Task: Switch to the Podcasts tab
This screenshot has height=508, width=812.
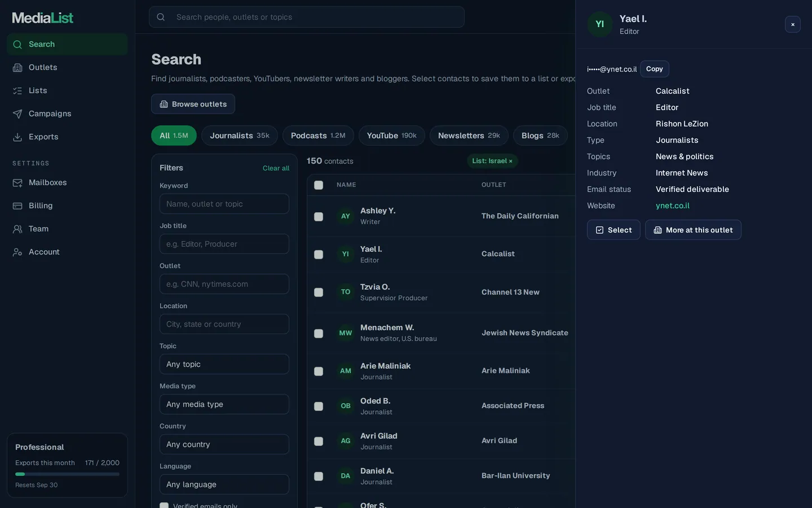Action: point(318,135)
